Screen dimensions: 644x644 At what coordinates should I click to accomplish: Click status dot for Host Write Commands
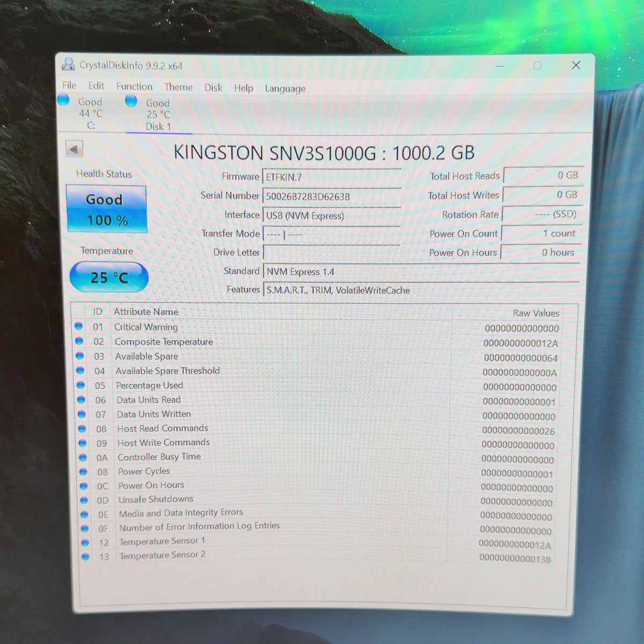click(x=83, y=443)
